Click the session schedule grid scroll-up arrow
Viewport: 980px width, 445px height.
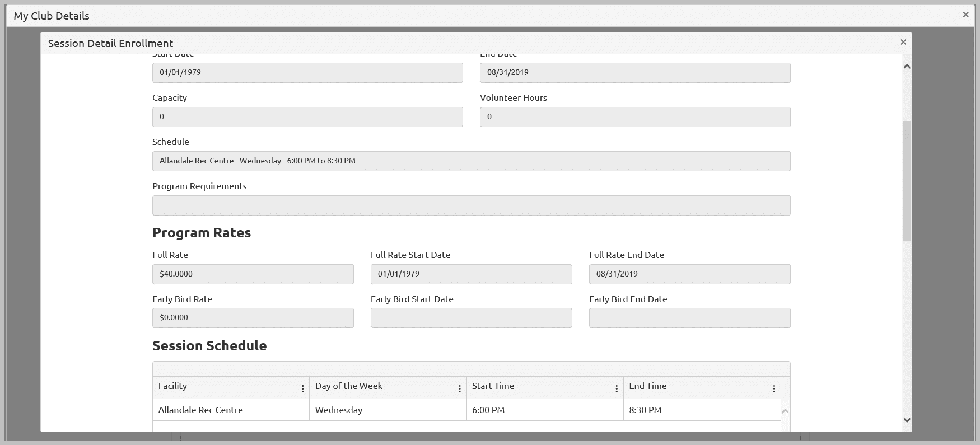[785, 411]
